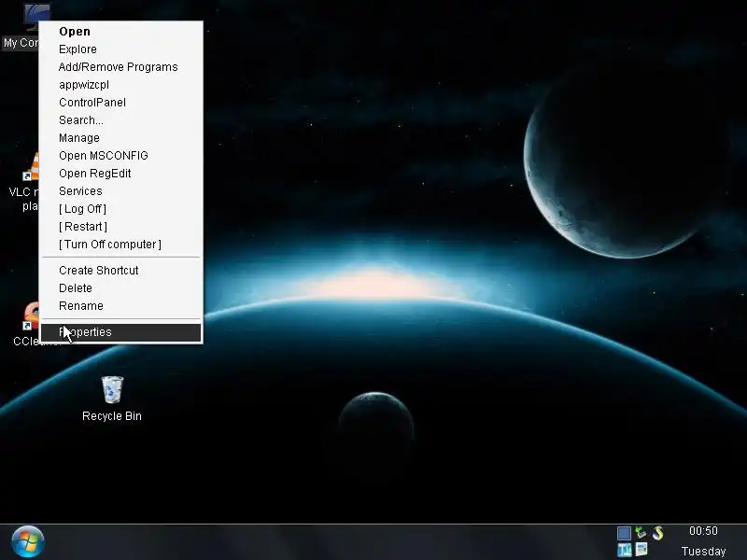Click the yellow S tray icon
This screenshot has width=747, height=560.
[658, 532]
